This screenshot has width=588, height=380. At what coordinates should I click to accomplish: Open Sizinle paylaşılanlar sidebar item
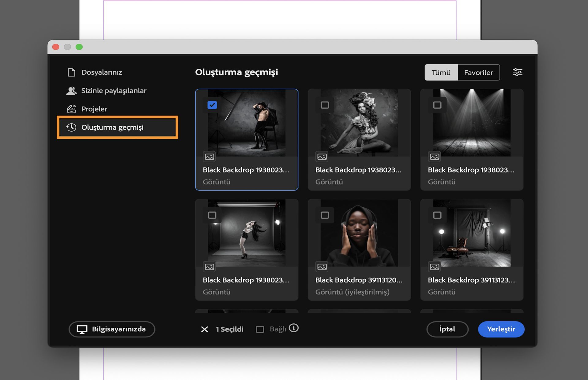[114, 91]
